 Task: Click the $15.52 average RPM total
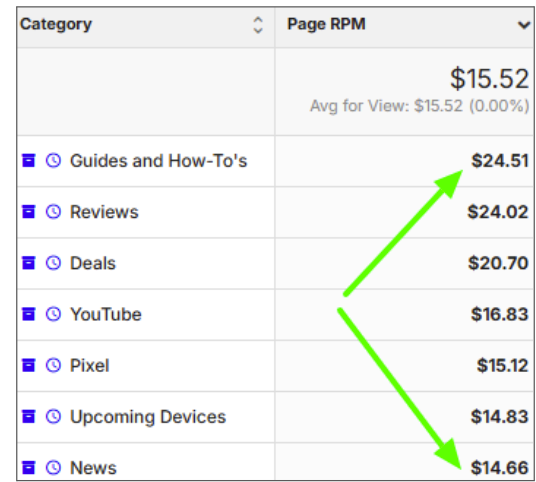pyautogui.click(x=490, y=79)
